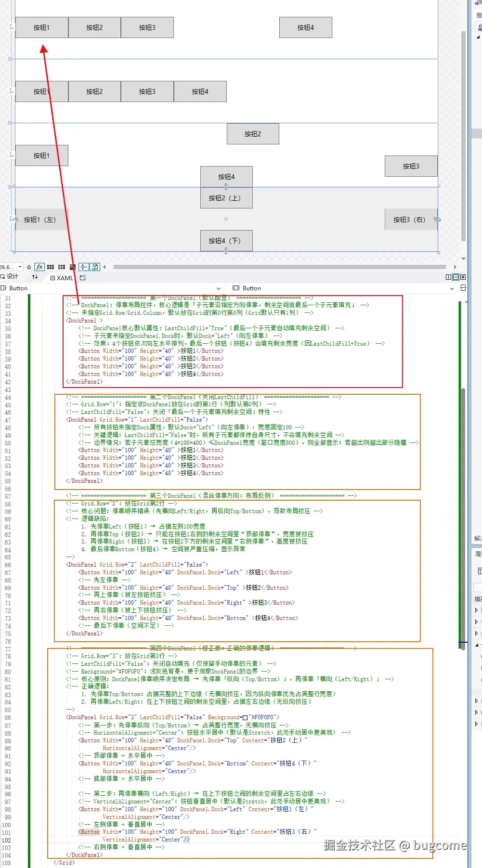Click the #F0F0F0 Background color swatch in code
Image resolution: width=482 pixels, height=868 pixels.
245,718
